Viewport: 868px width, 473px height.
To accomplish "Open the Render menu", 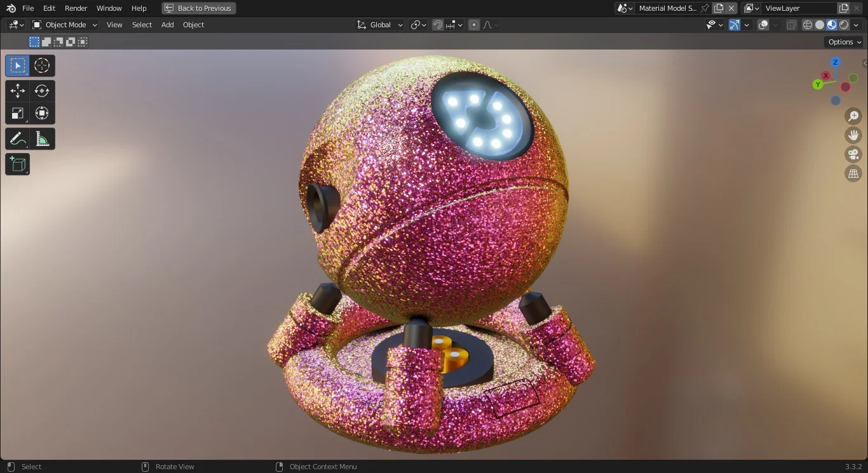I will [76, 8].
